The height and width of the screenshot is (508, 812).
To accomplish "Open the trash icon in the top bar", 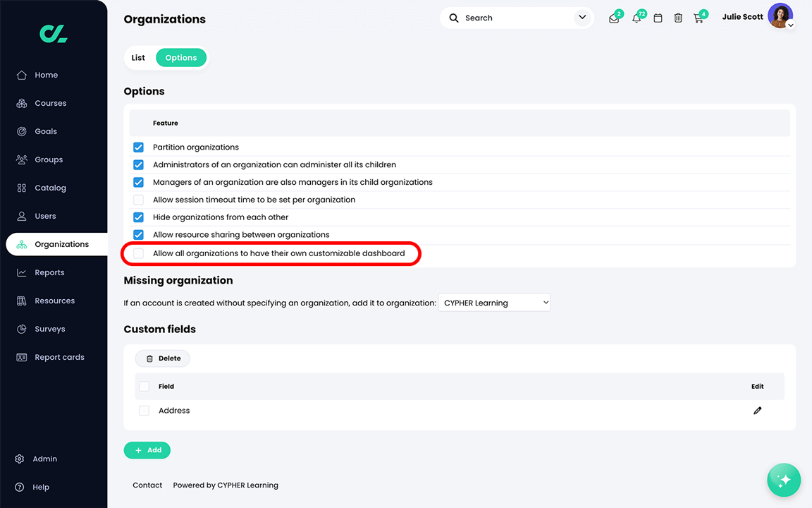I will click(678, 18).
